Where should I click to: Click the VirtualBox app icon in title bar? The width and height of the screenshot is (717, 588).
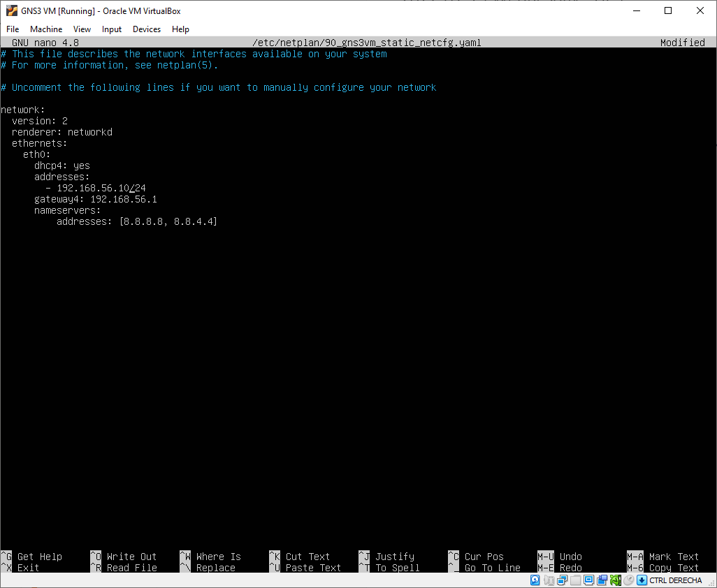point(12,10)
